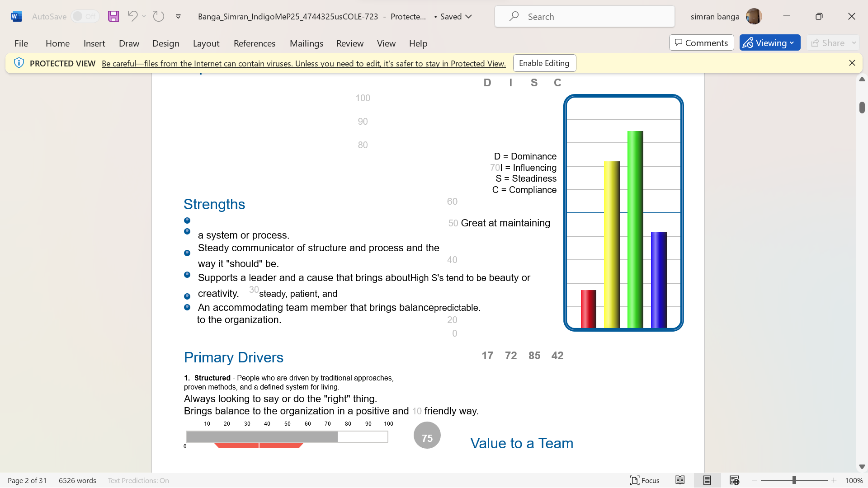868x488 pixels.
Task: Click Enable Editing button in Protected View
Action: click(x=544, y=62)
